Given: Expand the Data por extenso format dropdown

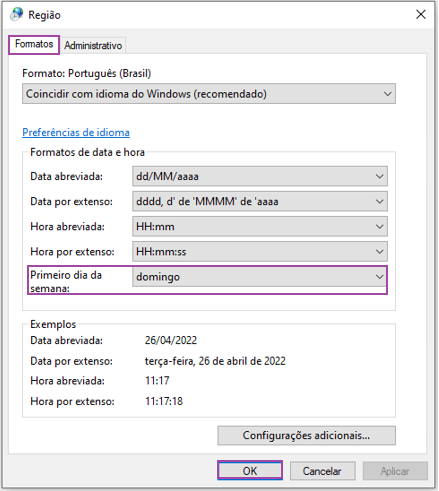Looking at the screenshot, I should pos(260,201).
